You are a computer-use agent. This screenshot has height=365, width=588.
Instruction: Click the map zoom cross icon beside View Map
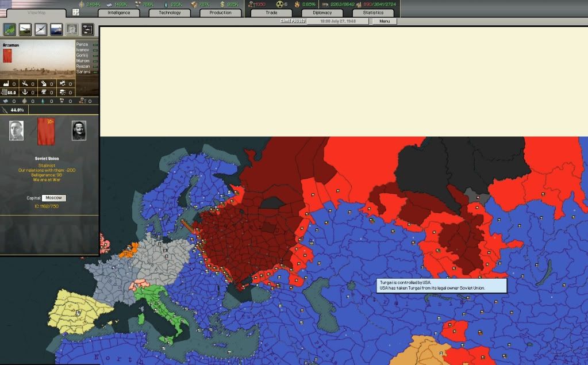(x=76, y=12)
